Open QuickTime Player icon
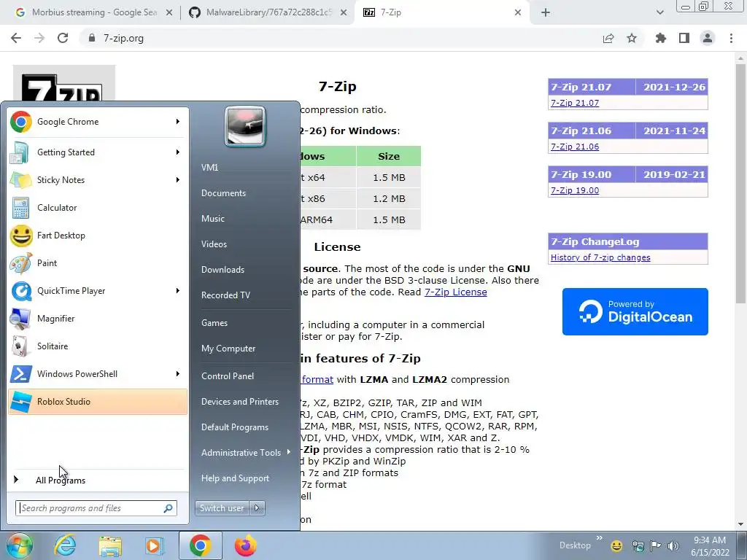Viewport: 747px width, 560px height. coord(21,291)
